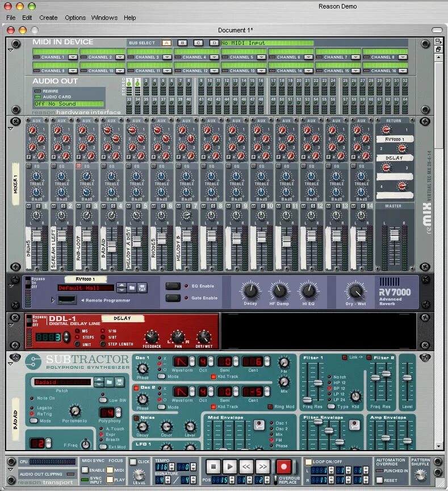Open the Windows menu
The image size is (448, 491).
tap(104, 18)
